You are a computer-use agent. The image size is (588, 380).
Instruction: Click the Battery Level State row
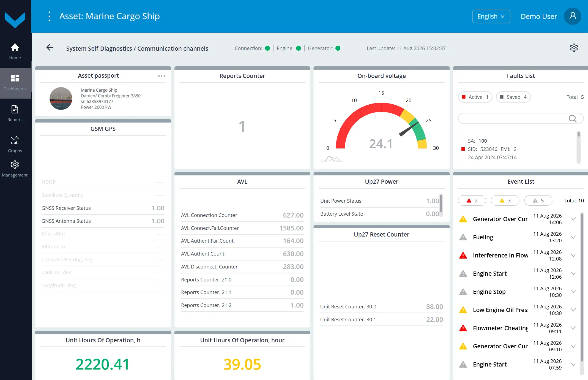pyautogui.click(x=379, y=214)
